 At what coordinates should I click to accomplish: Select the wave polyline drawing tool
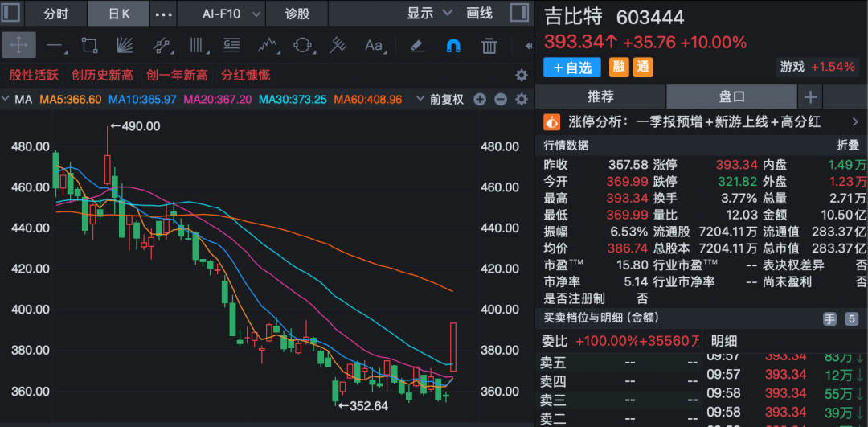pos(267,45)
